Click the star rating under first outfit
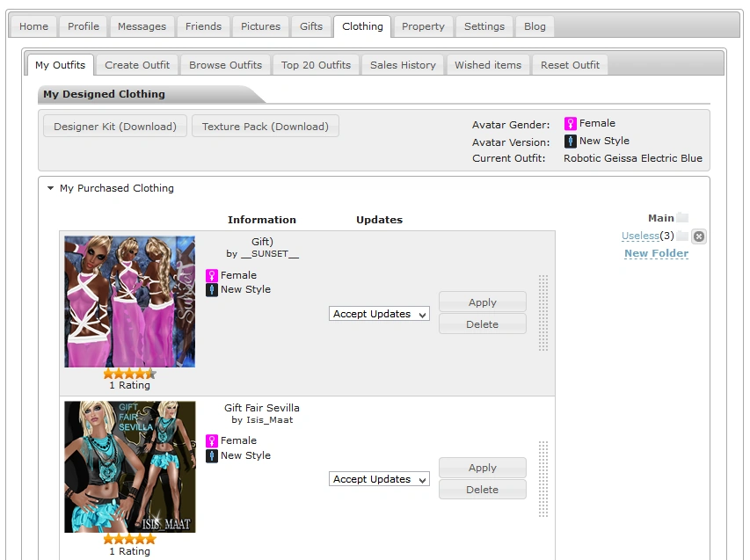This screenshot has width=750, height=560. (x=129, y=374)
